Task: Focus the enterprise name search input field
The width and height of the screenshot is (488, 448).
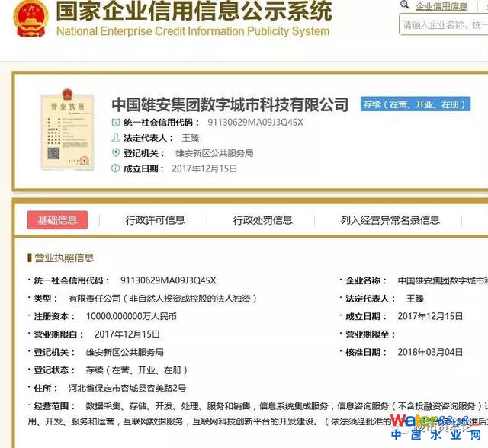Action: 444,24
